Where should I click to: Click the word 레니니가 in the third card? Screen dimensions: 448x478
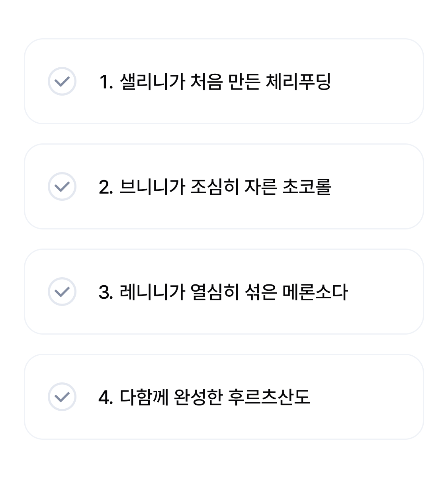pos(152,292)
